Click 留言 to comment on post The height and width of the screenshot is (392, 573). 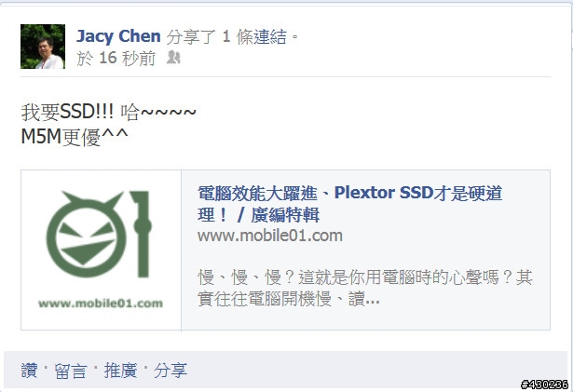pyautogui.click(x=71, y=371)
